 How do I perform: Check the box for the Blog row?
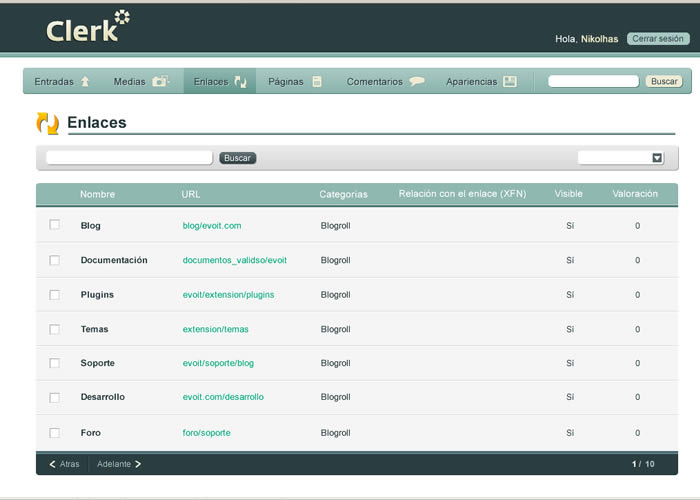coord(54,225)
